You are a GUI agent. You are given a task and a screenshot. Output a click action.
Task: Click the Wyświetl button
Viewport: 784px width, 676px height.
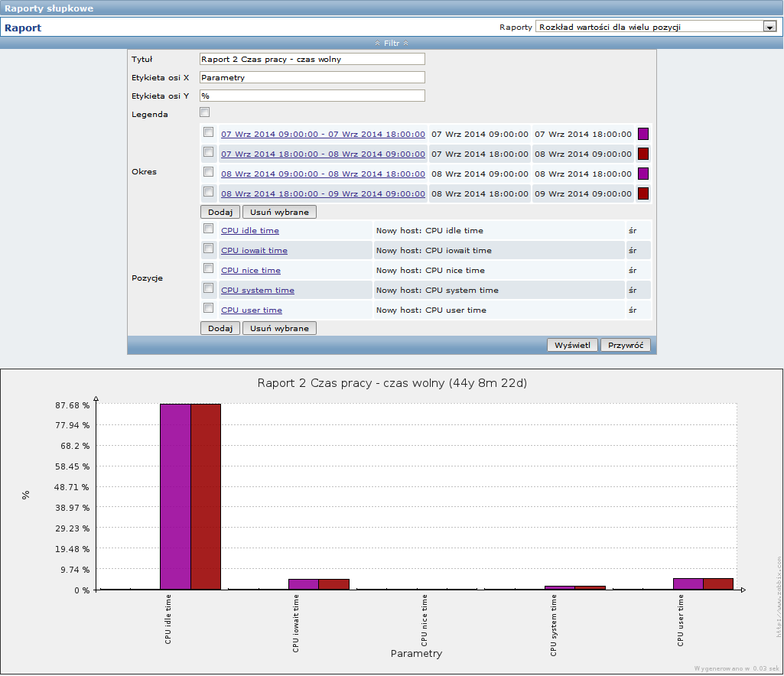[x=572, y=345]
